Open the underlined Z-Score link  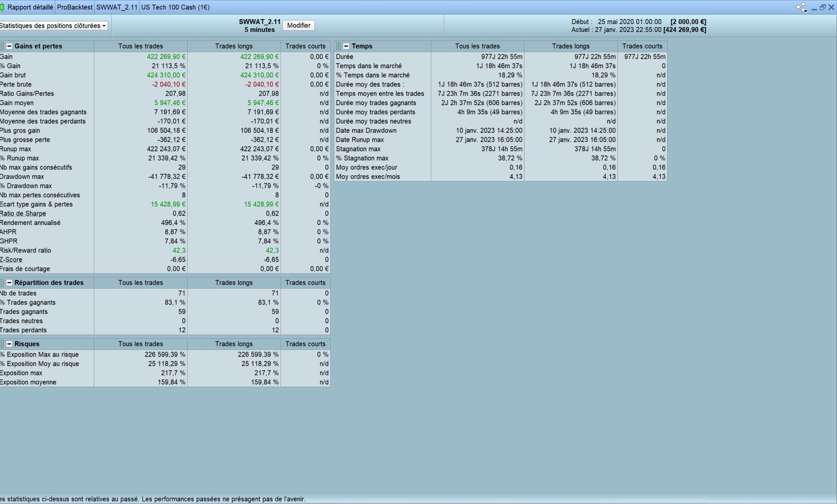click(11, 260)
